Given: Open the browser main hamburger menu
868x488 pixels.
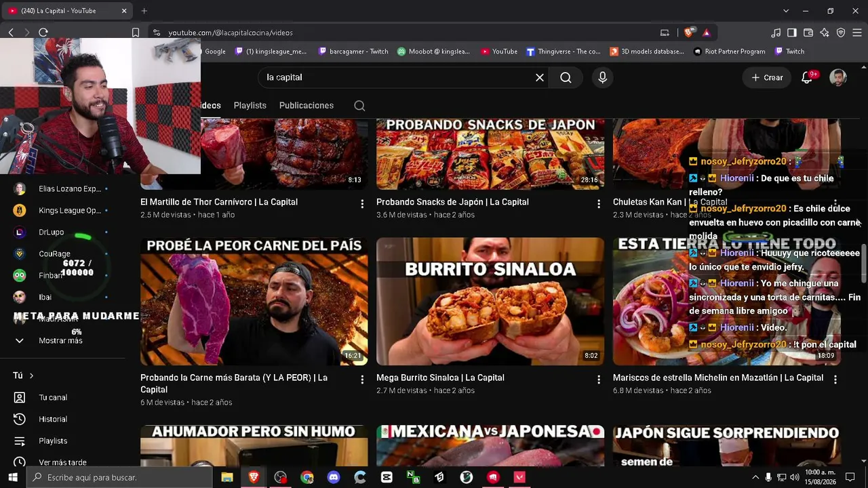Looking at the screenshot, I should point(857,33).
